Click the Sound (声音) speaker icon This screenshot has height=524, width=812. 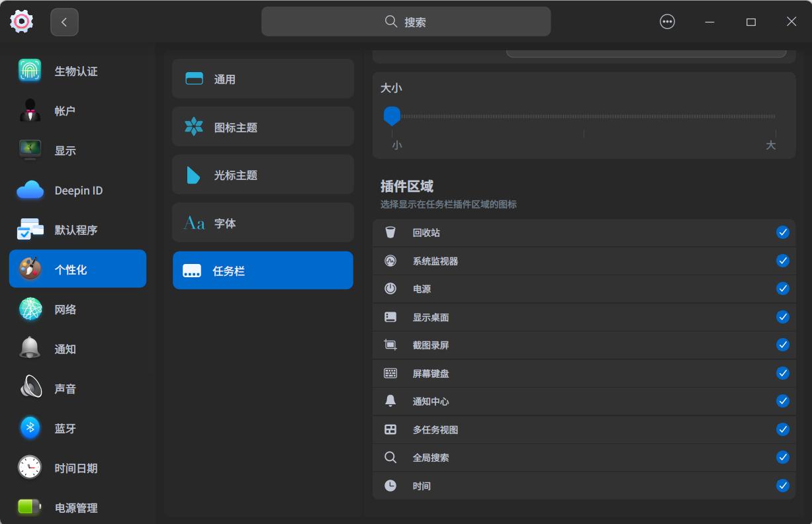30,388
